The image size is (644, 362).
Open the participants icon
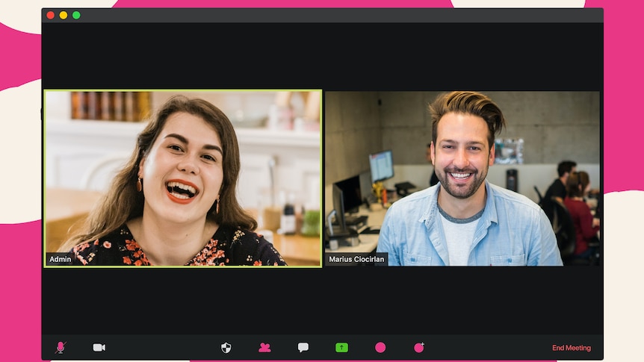(264, 348)
